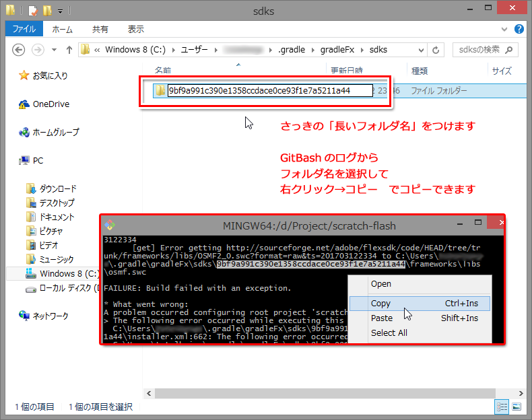
Task: Click the Git Bash window icon
Action: [x=110, y=225]
